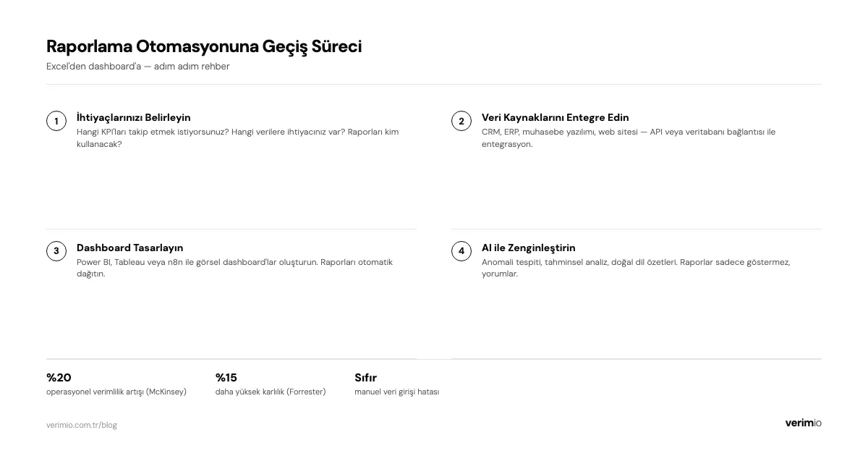This screenshot has height=456, width=868.
Task: Click the step 3 circle icon
Action: point(56,251)
